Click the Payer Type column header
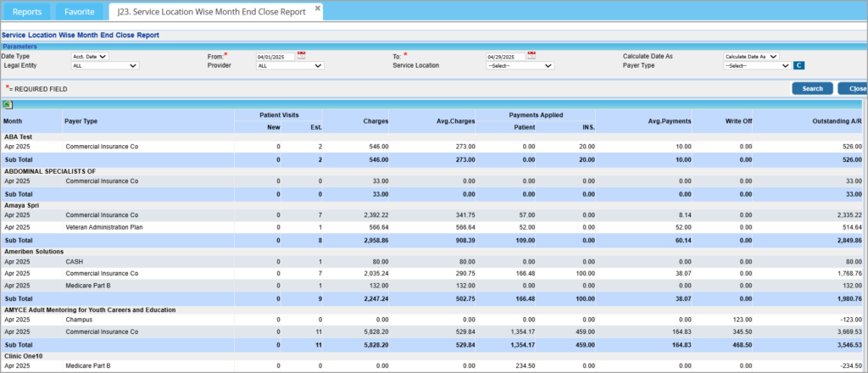The image size is (868, 373). point(83,121)
